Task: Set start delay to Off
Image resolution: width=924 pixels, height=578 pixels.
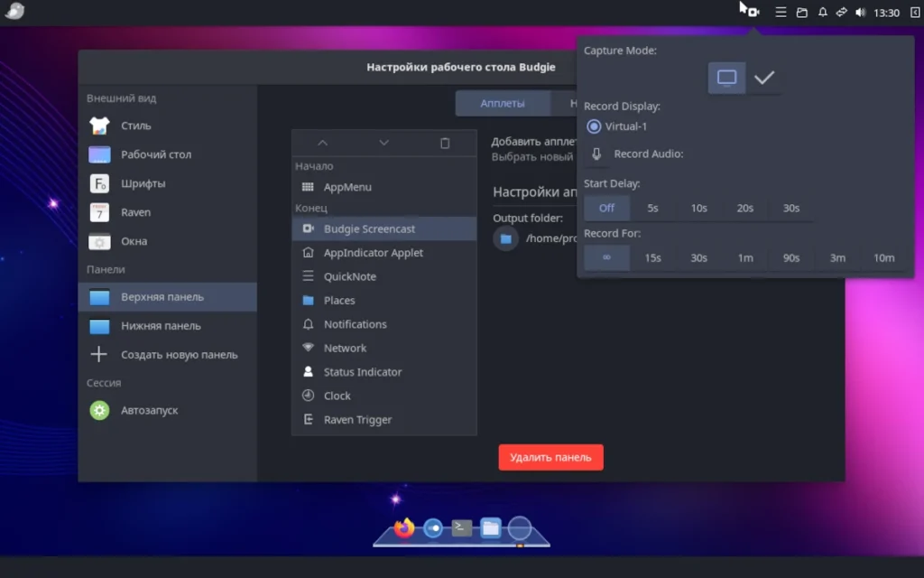Action: click(x=606, y=209)
